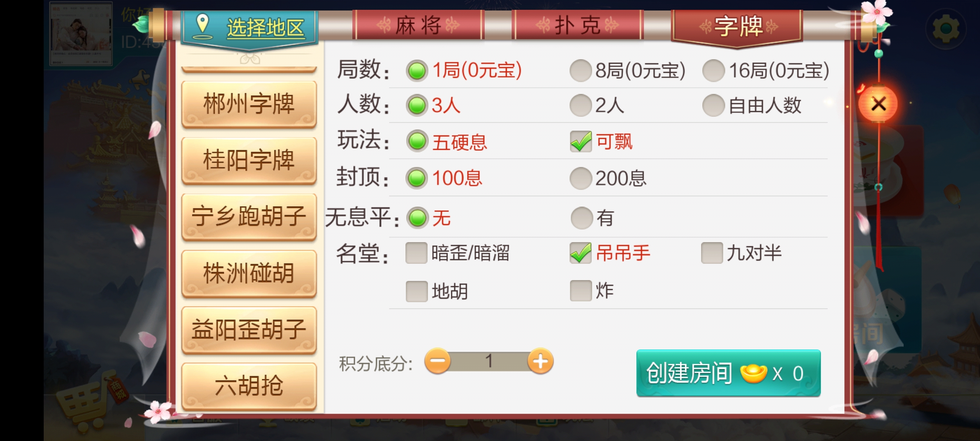Toggle the 可飘 checkbox
The image size is (980, 441).
point(581,142)
